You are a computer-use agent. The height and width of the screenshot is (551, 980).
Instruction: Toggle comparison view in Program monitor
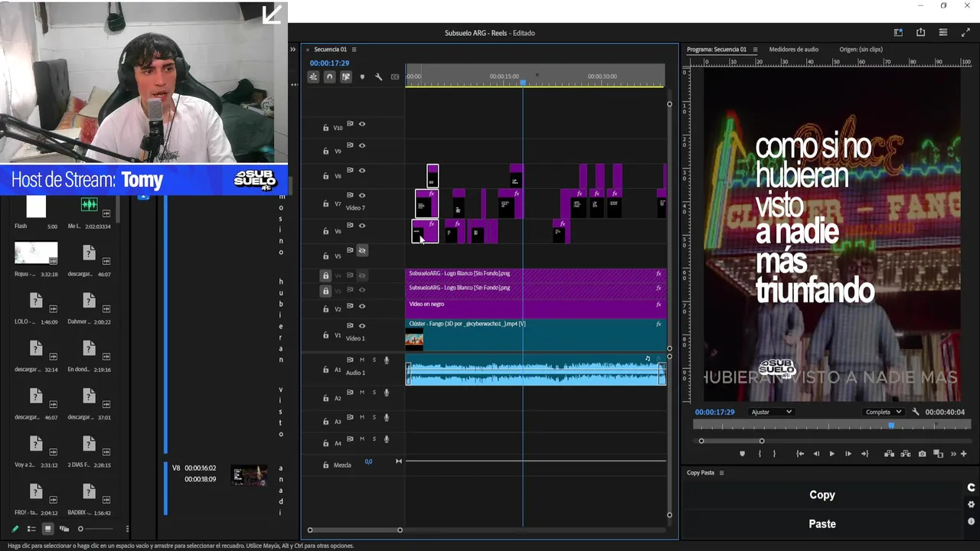tap(939, 454)
